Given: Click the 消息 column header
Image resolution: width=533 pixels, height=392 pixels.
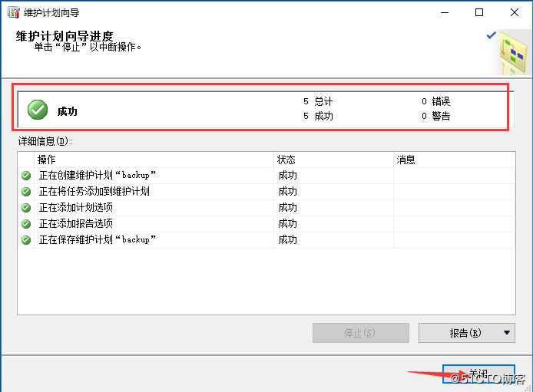Looking at the screenshot, I should coord(455,160).
